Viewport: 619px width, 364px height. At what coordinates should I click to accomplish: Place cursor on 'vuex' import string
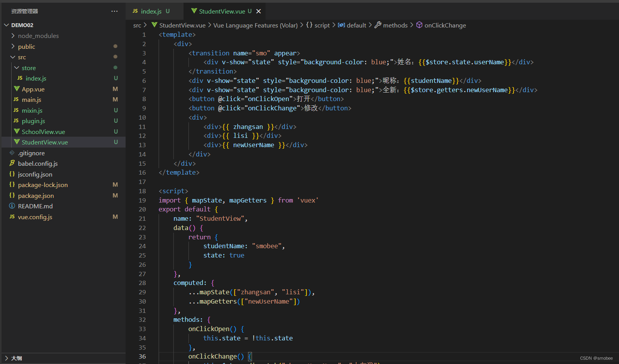[x=308, y=200]
